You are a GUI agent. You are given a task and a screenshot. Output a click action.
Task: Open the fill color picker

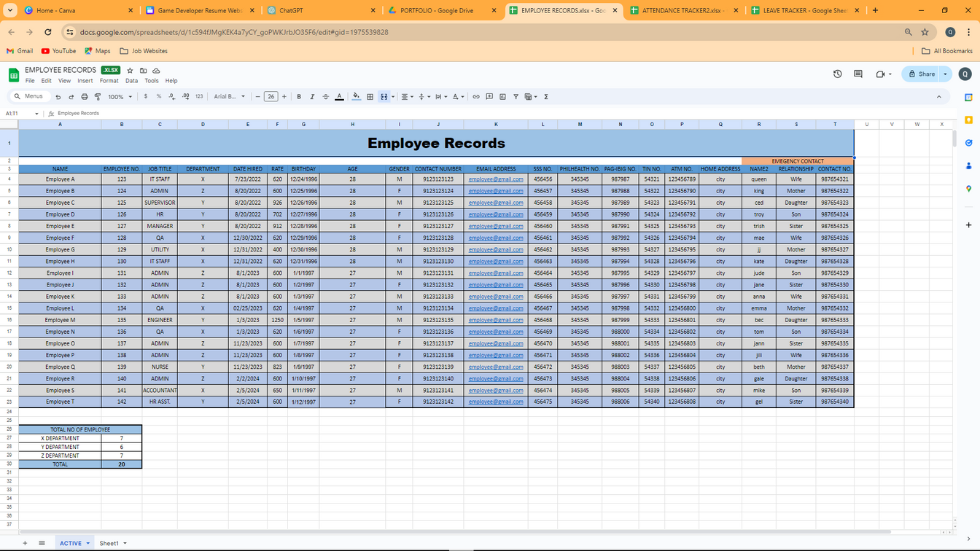pos(356,97)
